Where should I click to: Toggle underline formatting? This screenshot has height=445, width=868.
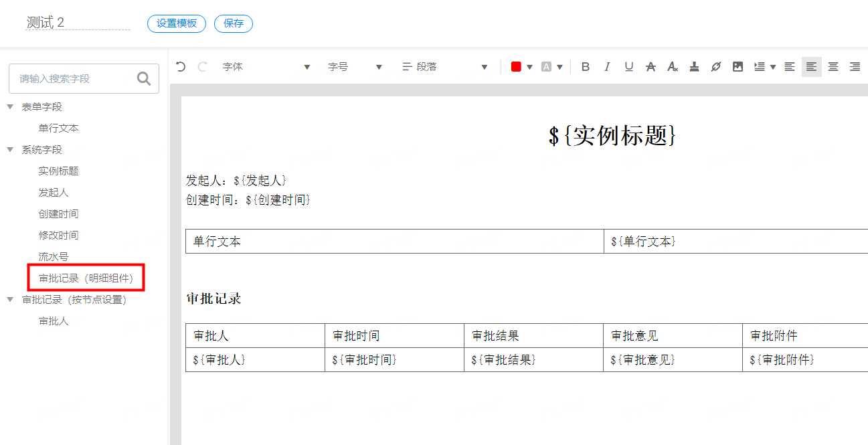click(629, 67)
